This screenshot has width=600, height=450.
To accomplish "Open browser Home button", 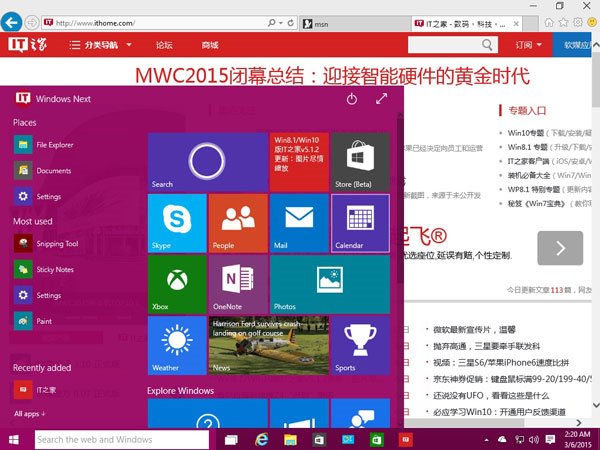I will (x=549, y=23).
